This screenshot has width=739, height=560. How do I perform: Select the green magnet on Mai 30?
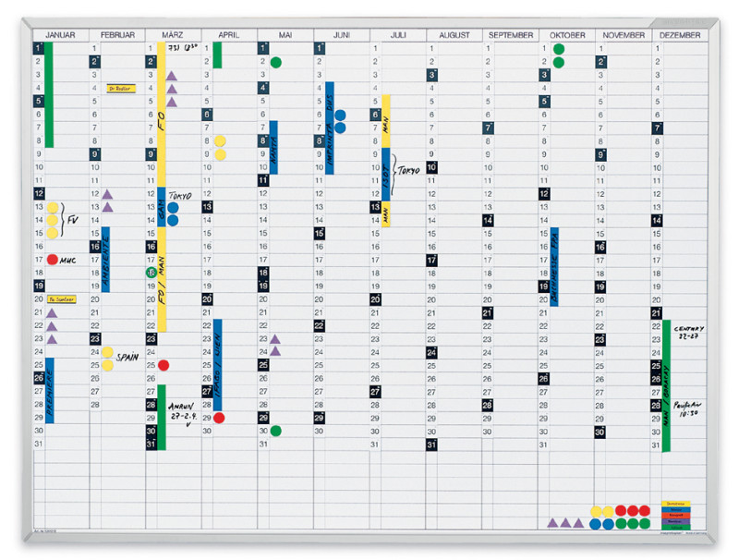click(275, 431)
